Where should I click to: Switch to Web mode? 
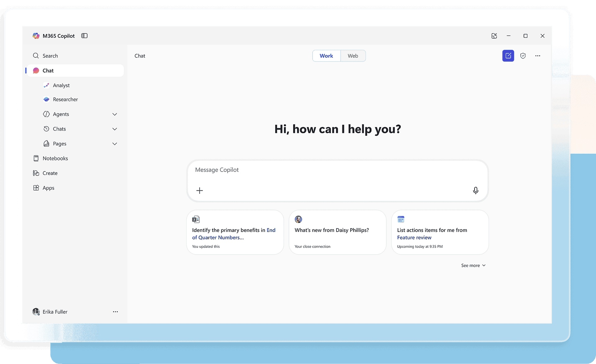pos(353,55)
